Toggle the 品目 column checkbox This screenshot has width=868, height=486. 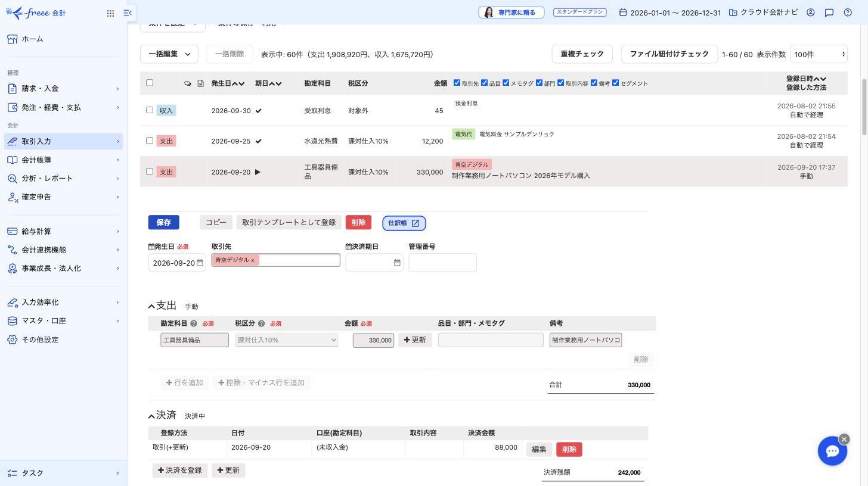(484, 83)
